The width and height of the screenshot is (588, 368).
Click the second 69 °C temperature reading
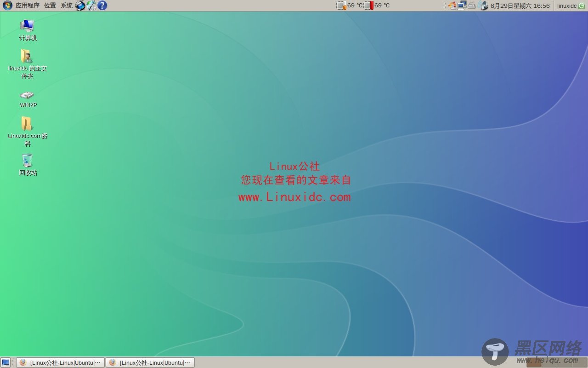[x=382, y=6]
